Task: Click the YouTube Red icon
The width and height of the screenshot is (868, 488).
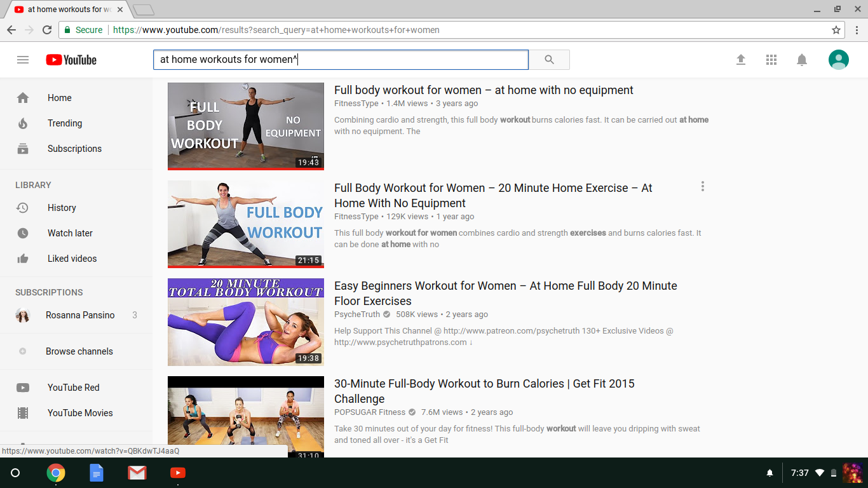Action: point(23,388)
